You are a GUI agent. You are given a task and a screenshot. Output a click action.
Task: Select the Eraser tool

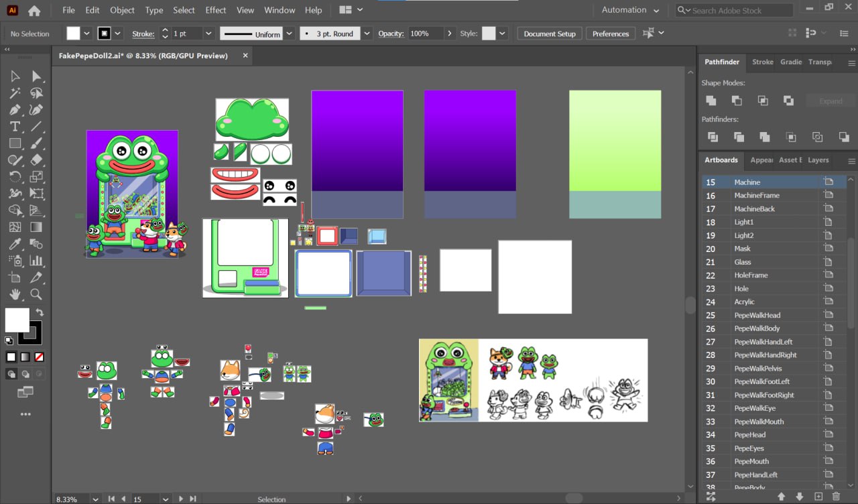click(37, 160)
